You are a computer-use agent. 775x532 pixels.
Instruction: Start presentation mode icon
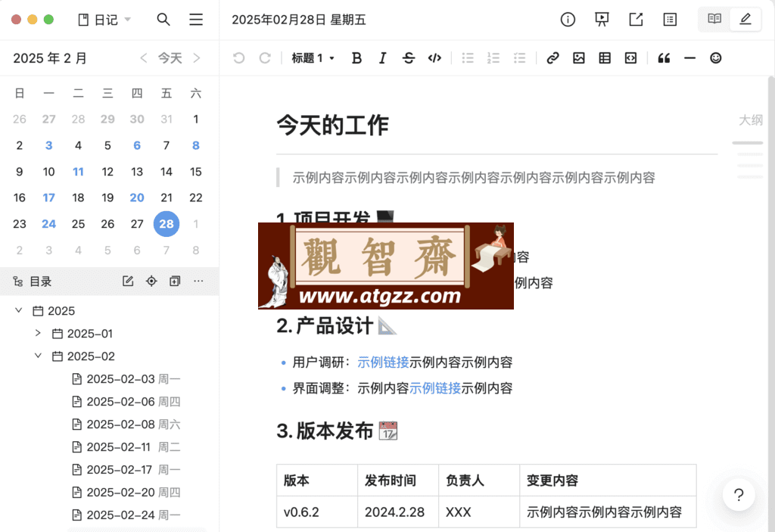click(x=602, y=19)
